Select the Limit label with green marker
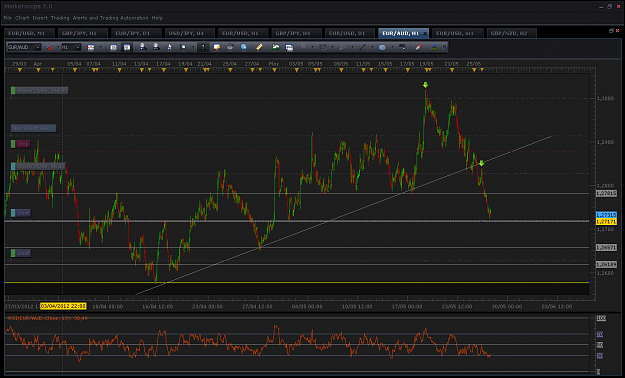Viewport: 625px width, 378px height. (x=21, y=253)
